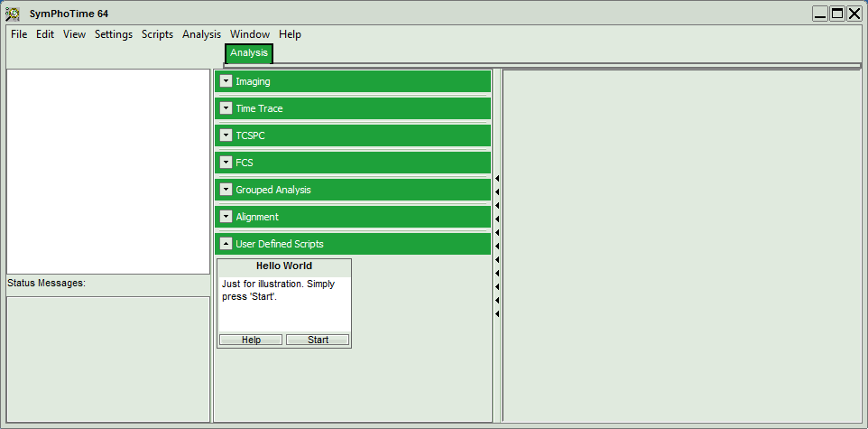Start the Hello World script
868x429 pixels.
click(x=318, y=340)
